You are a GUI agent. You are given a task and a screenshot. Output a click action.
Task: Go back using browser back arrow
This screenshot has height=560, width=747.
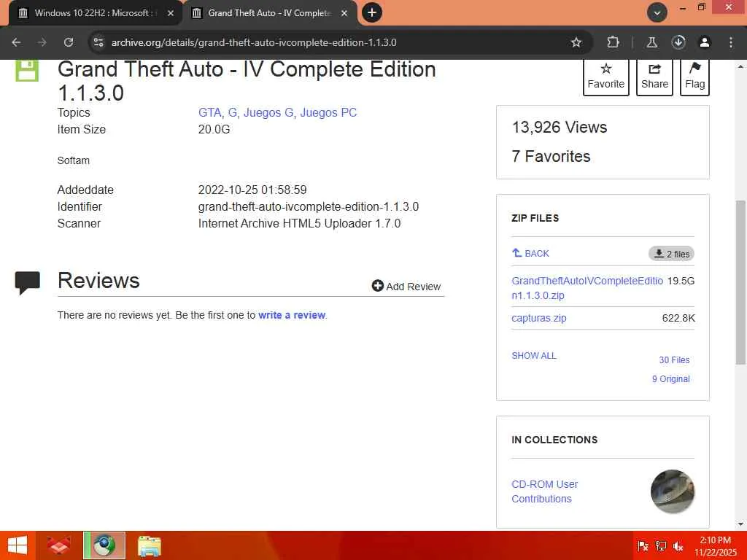point(16,42)
